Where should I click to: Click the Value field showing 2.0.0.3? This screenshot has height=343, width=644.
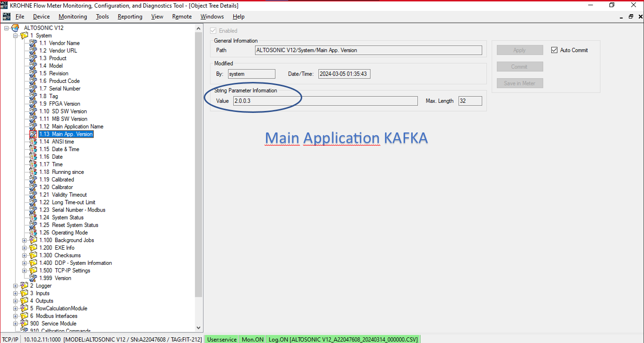(325, 101)
